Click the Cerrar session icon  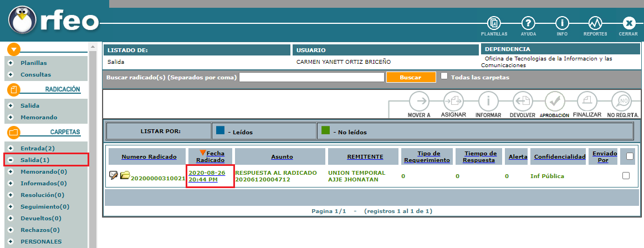point(628,23)
